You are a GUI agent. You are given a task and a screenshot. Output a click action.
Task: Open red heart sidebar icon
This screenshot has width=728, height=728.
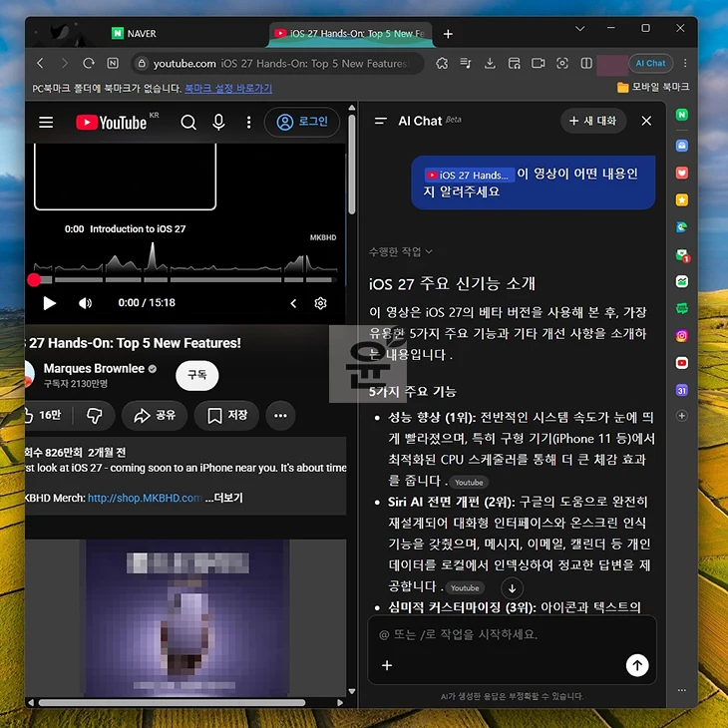(x=681, y=173)
